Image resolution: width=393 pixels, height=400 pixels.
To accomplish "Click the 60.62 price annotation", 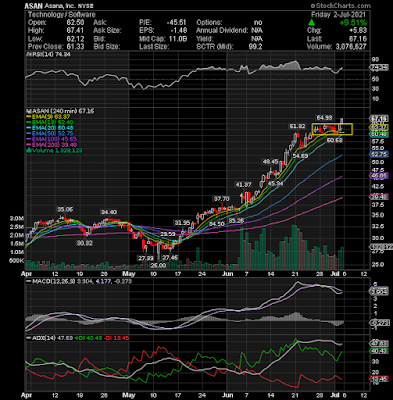I will (x=334, y=141).
